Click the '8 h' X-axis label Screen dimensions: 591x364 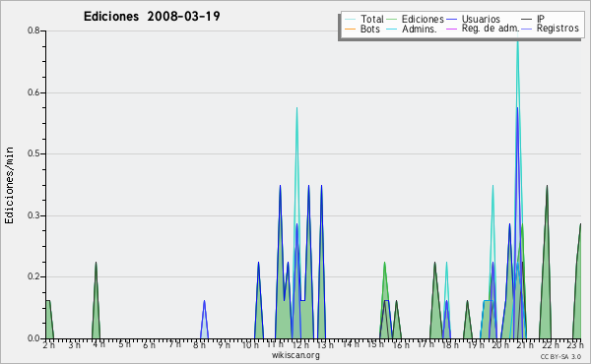pos(199,344)
